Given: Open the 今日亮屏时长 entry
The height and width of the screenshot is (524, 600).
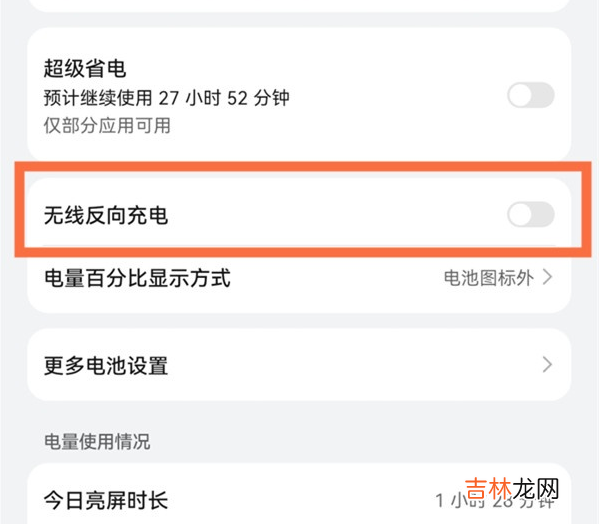Looking at the screenshot, I should point(108,498).
